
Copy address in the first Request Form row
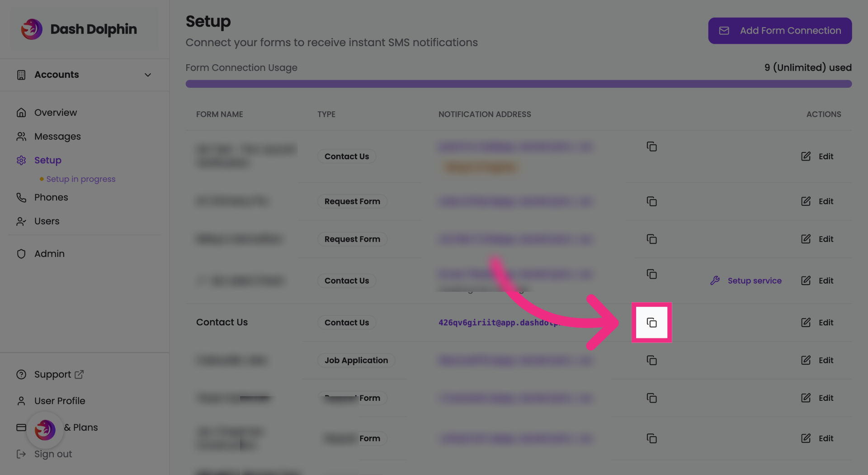point(651,201)
